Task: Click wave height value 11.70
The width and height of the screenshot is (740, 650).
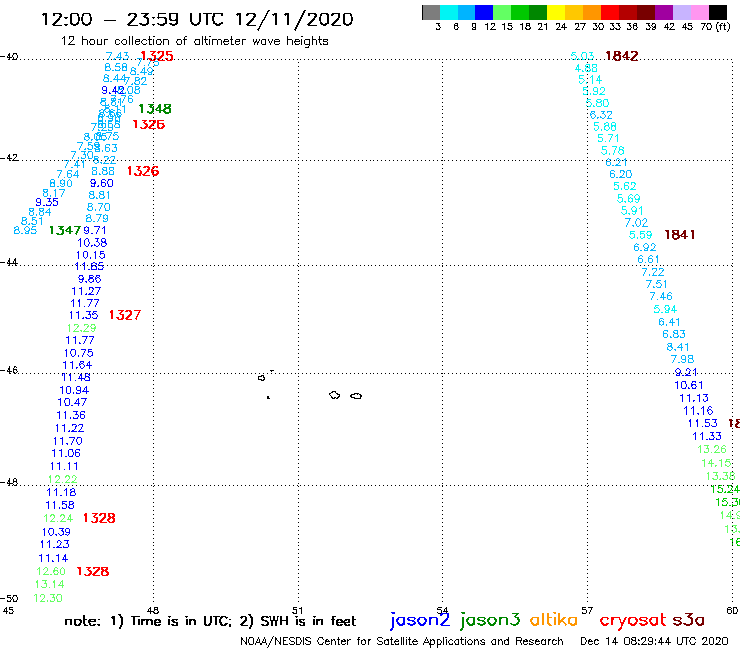Action: pos(67,441)
